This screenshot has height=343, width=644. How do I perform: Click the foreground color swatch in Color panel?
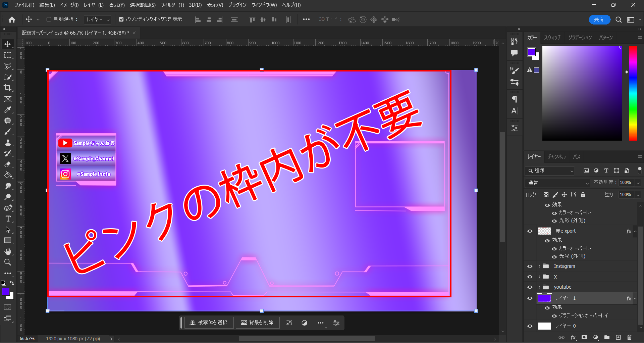coord(531,52)
